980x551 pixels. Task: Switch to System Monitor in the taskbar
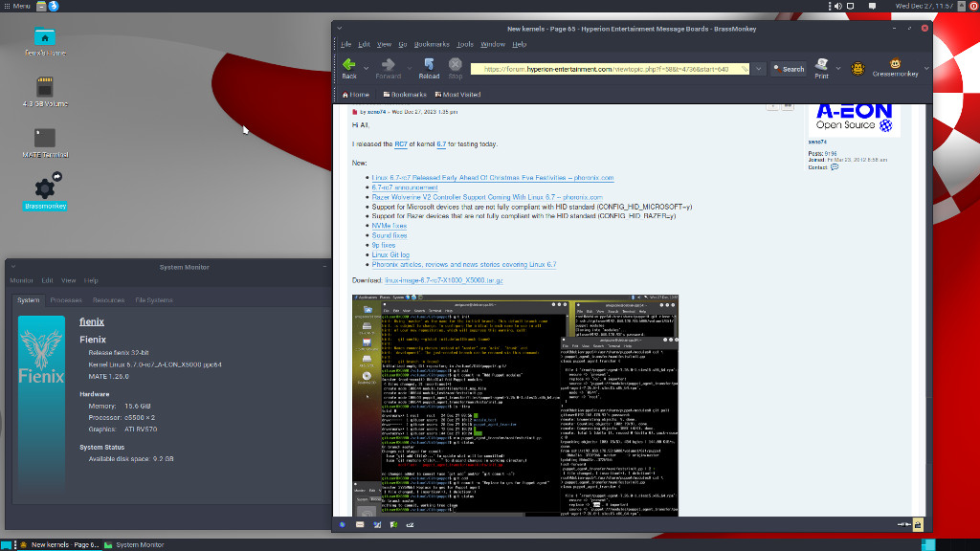coord(134,545)
